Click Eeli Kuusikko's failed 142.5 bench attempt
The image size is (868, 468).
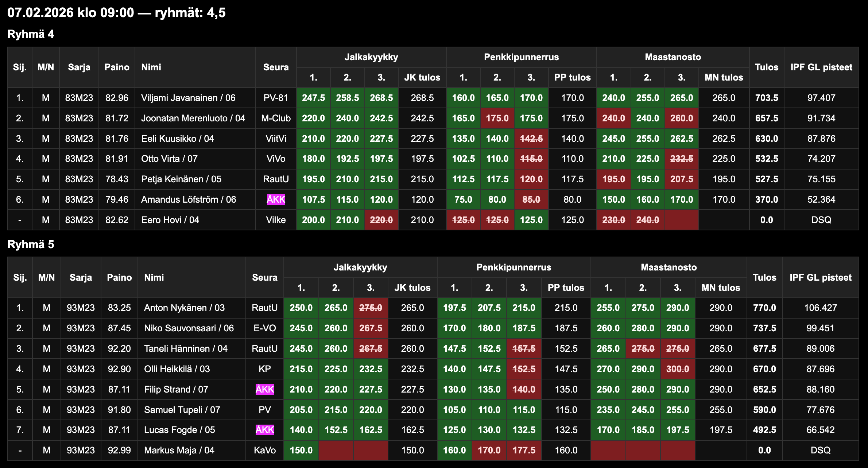coord(531,139)
